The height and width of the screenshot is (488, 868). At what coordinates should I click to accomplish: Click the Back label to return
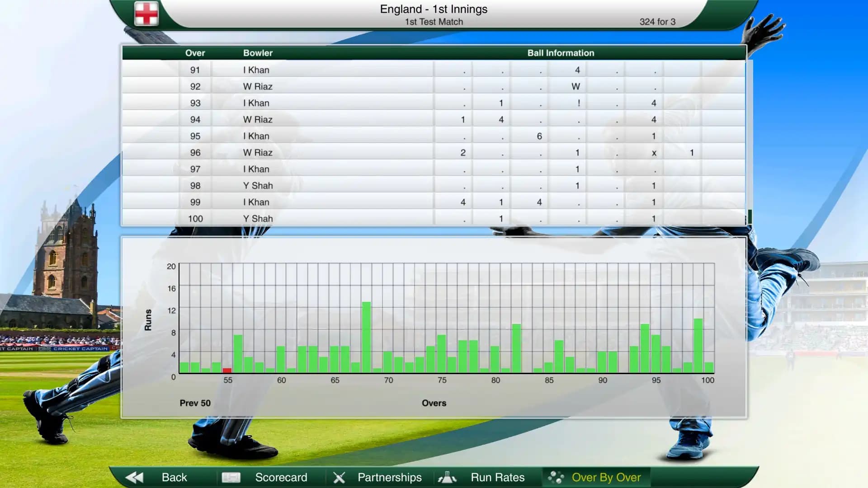click(174, 477)
